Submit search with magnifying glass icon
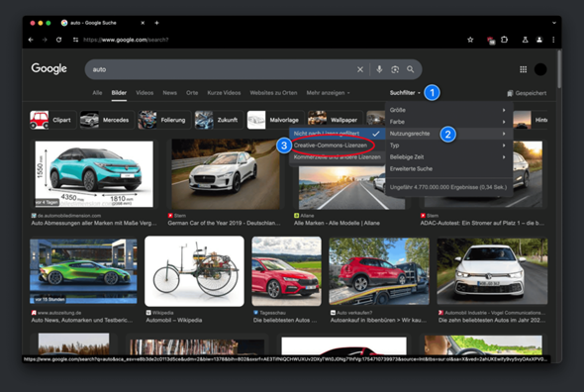Screen dimensions: 584x392 pos(411,69)
